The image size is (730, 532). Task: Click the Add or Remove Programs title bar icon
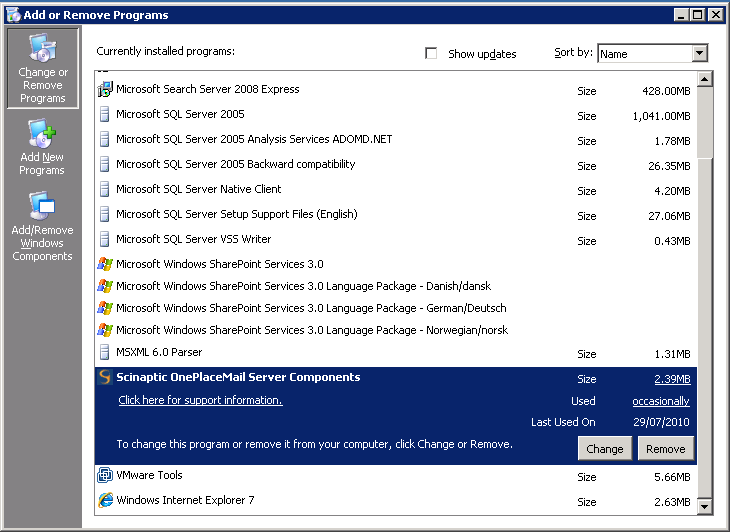(x=14, y=15)
